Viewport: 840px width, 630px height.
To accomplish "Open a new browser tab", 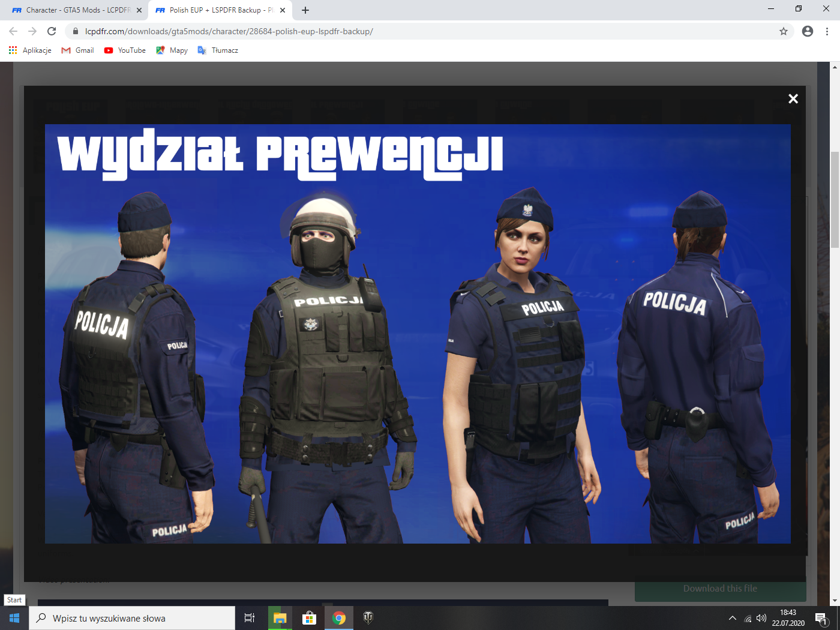I will 305,10.
